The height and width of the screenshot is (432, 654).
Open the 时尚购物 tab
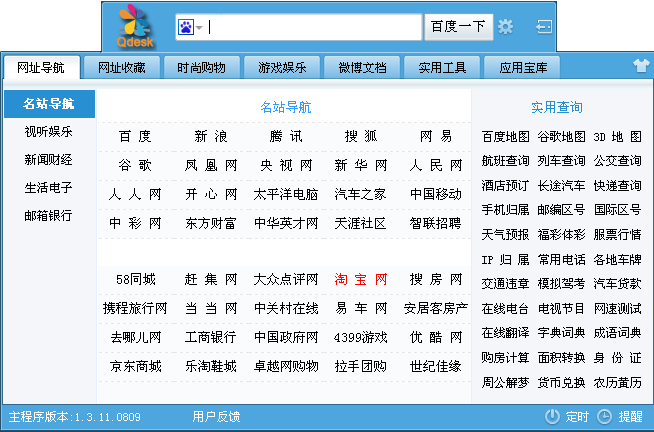tap(201, 68)
